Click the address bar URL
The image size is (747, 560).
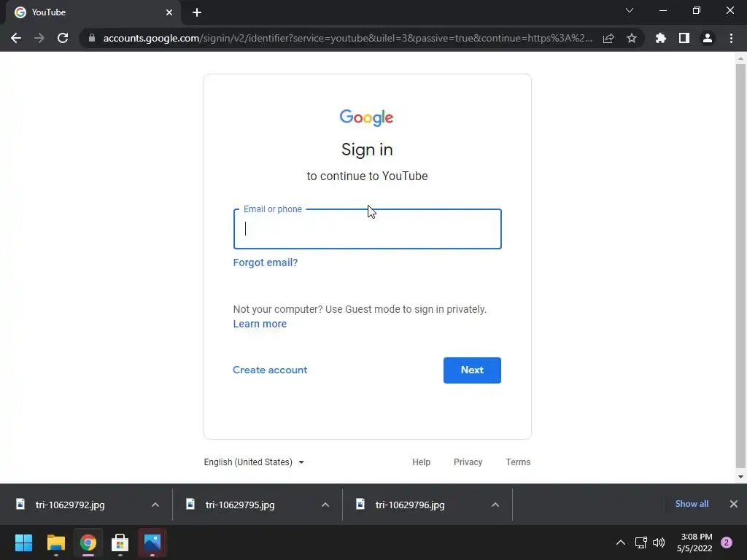click(347, 38)
